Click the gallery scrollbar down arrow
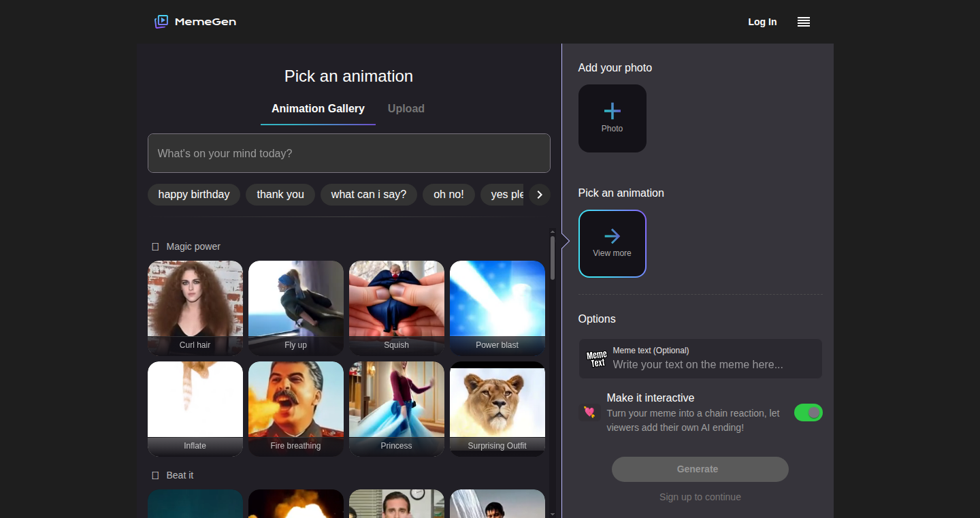This screenshot has height=518, width=980. pos(553,514)
